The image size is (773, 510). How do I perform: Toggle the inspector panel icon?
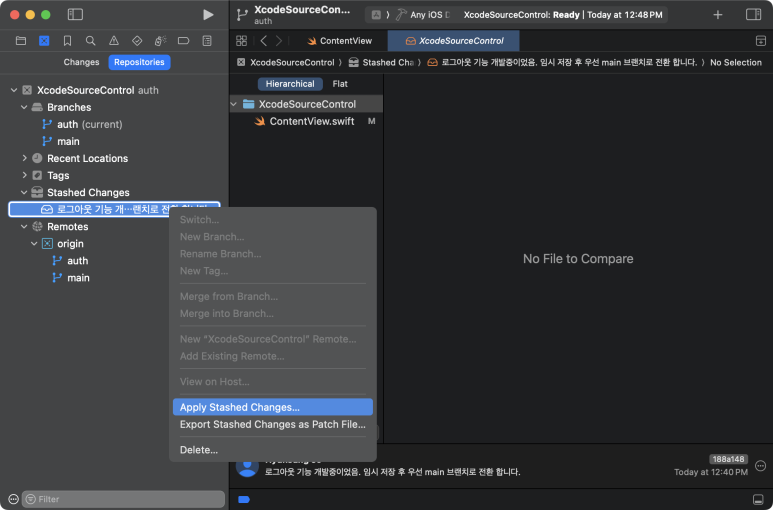pos(753,15)
